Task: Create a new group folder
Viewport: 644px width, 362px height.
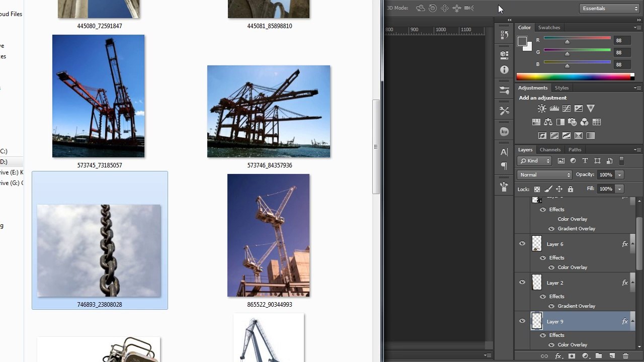Action: pyautogui.click(x=599, y=356)
